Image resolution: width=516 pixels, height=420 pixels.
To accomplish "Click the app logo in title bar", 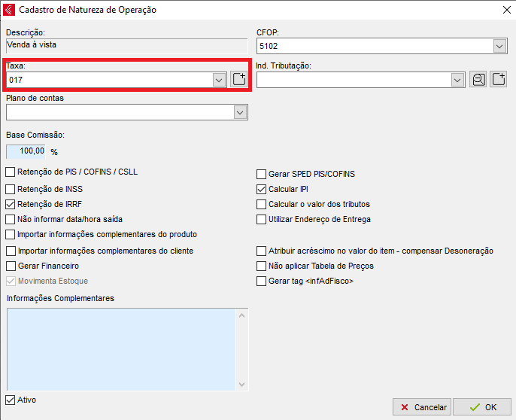I will (x=9, y=10).
